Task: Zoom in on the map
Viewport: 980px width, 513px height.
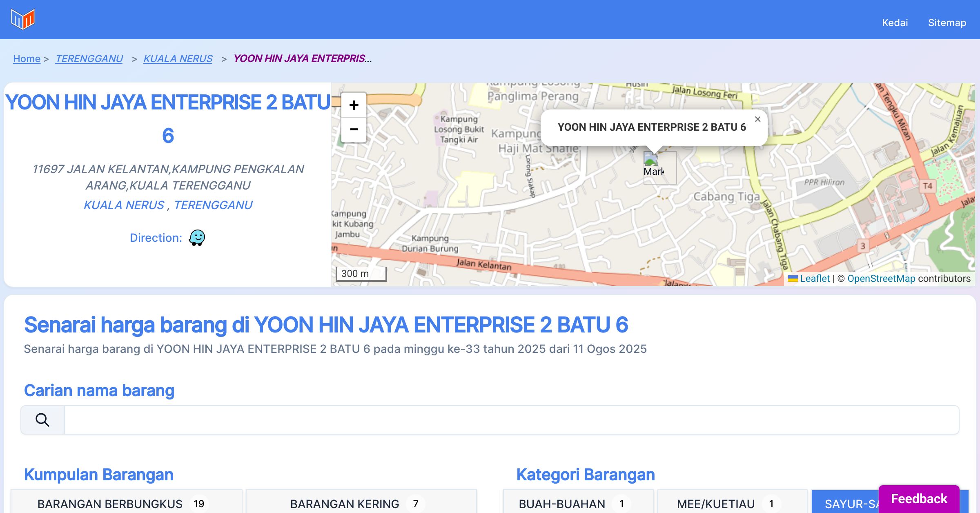Action: coord(354,105)
